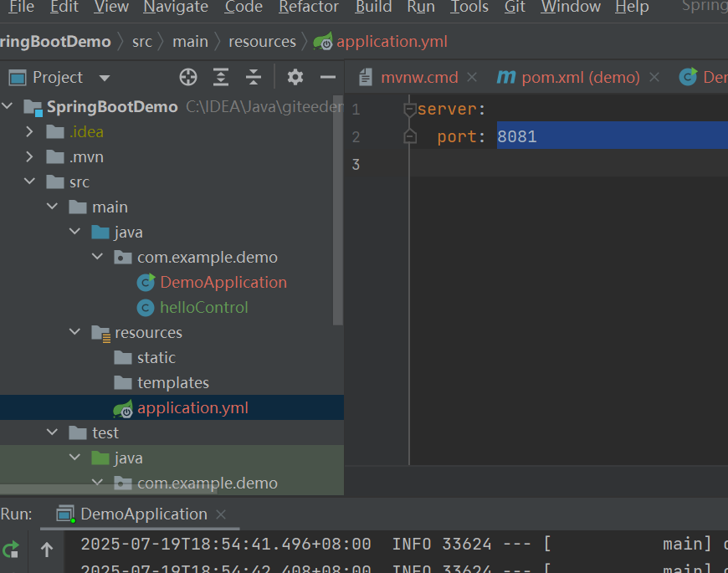728x573 pixels.
Task: Click the Project tree horizontal scrollbar
Action: (109, 489)
